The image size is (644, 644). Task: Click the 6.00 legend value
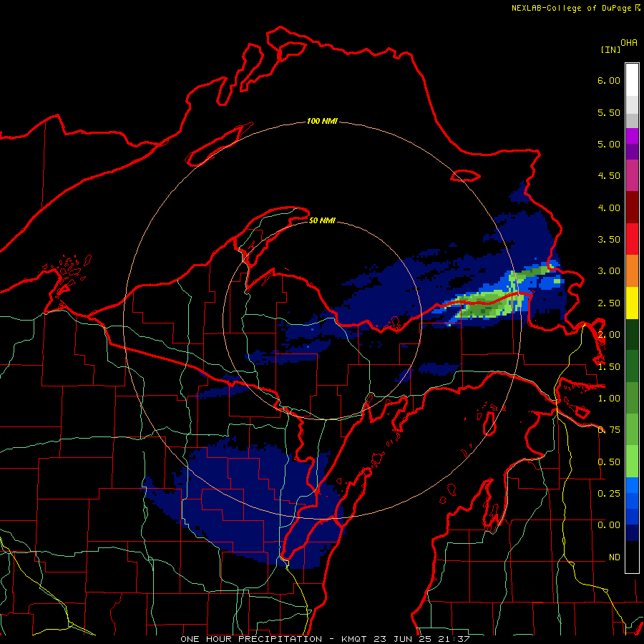[x=609, y=80]
